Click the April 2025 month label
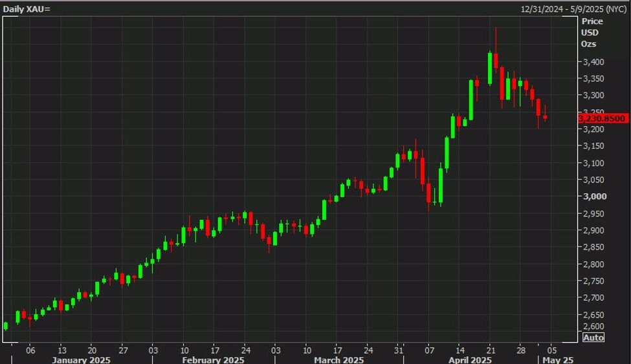The image size is (631, 364). pos(470,359)
